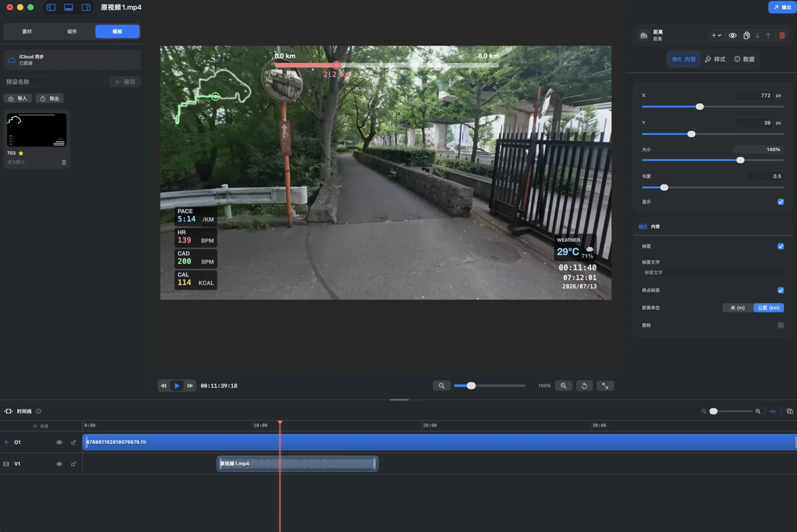Viewport: 797px width, 532px height.
Task: Adjust the Y position slider
Action: click(692, 134)
